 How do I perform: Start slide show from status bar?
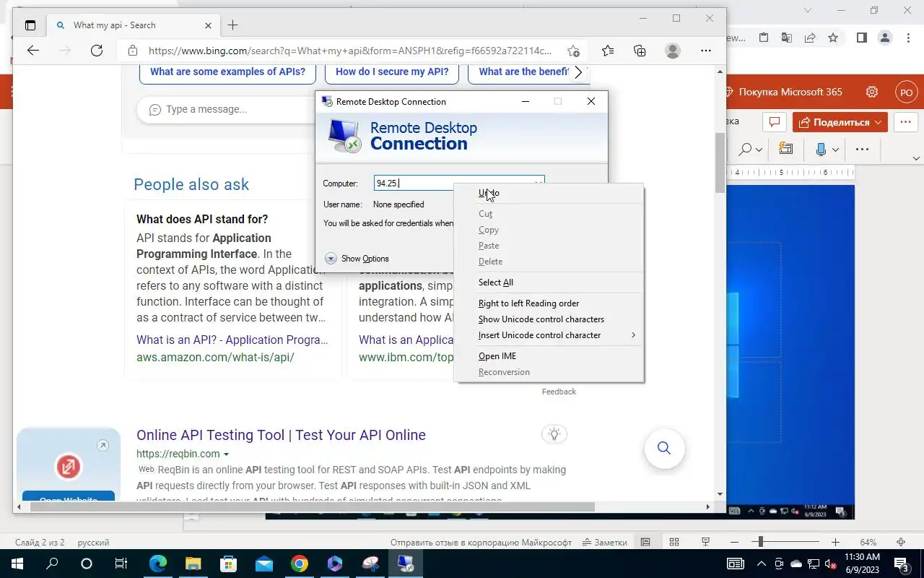[x=705, y=542]
